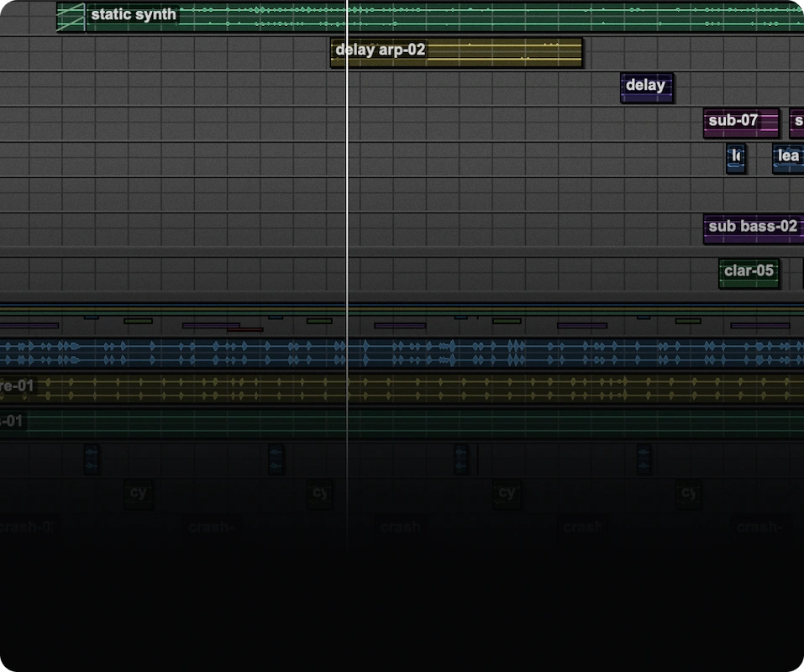Select the yellow "re-01" waveform clip
Screen dimensions: 804x672
coord(402,389)
